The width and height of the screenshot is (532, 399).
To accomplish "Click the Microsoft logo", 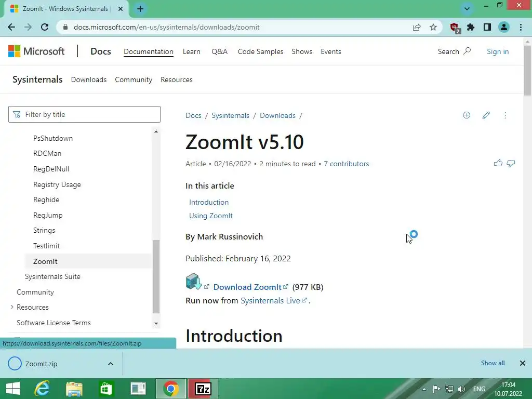I will 36,51.
